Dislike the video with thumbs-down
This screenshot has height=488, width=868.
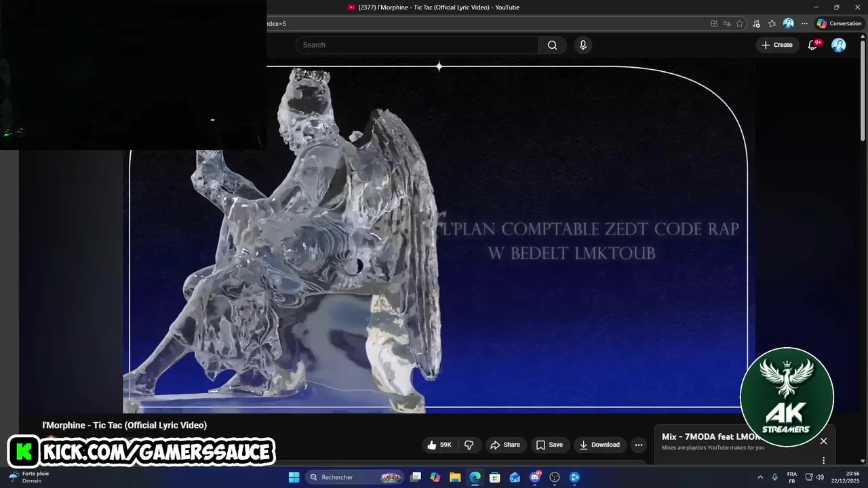click(469, 445)
